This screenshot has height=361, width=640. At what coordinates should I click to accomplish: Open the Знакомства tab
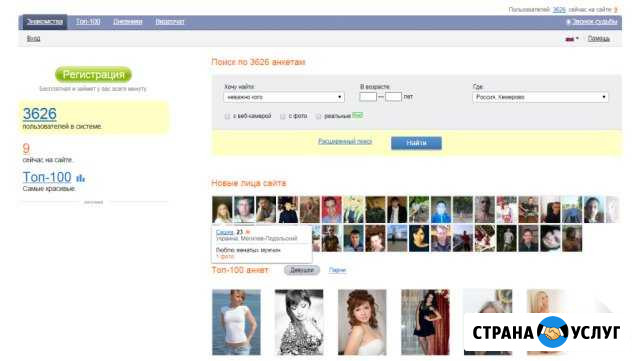click(x=45, y=22)
